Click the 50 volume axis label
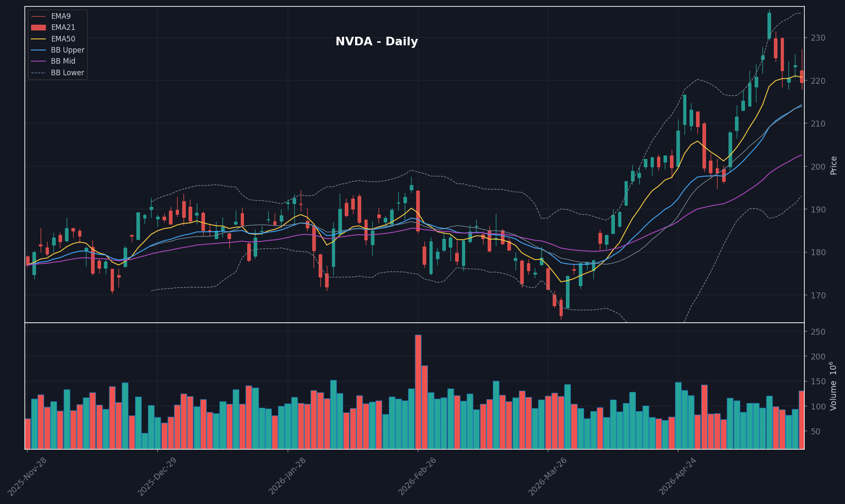This screenshot has width=845, height=504. click(815, 432)
